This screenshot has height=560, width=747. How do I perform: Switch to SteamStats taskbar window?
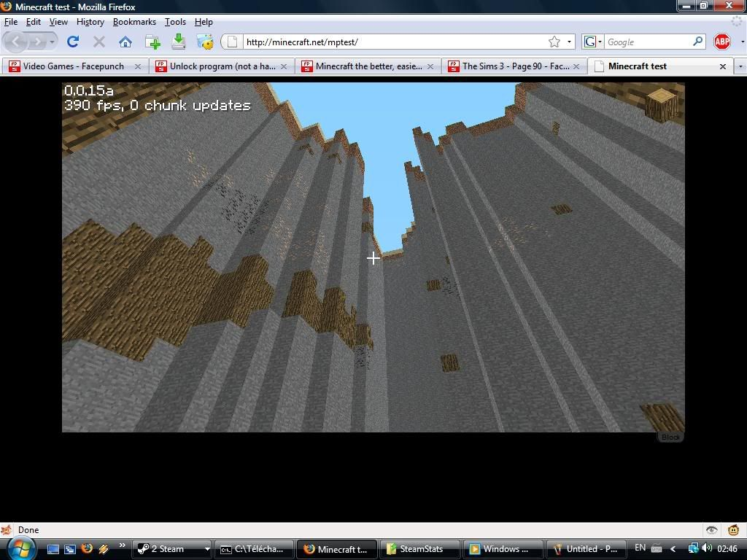(x=419, y=549)
